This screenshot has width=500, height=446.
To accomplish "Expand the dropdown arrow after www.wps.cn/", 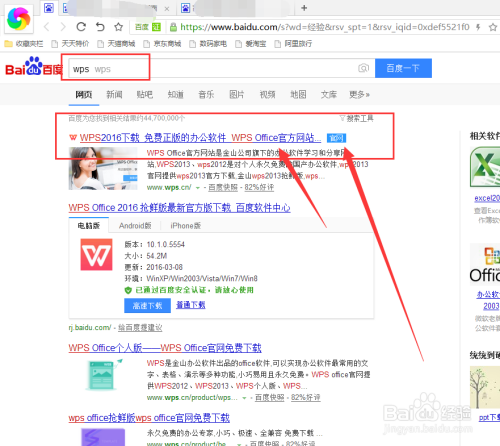I will point(198,188).
